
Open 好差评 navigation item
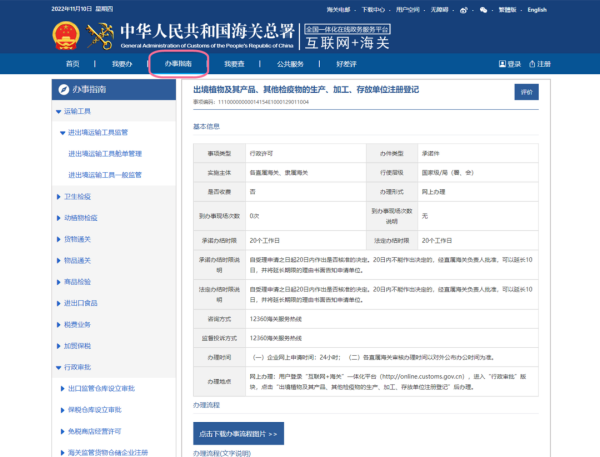[346, 64]
